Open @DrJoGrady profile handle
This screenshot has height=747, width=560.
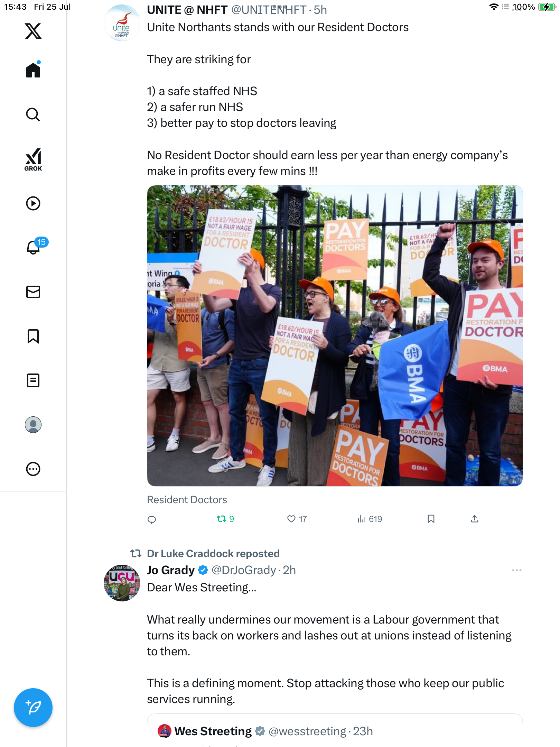pos(244,570)
